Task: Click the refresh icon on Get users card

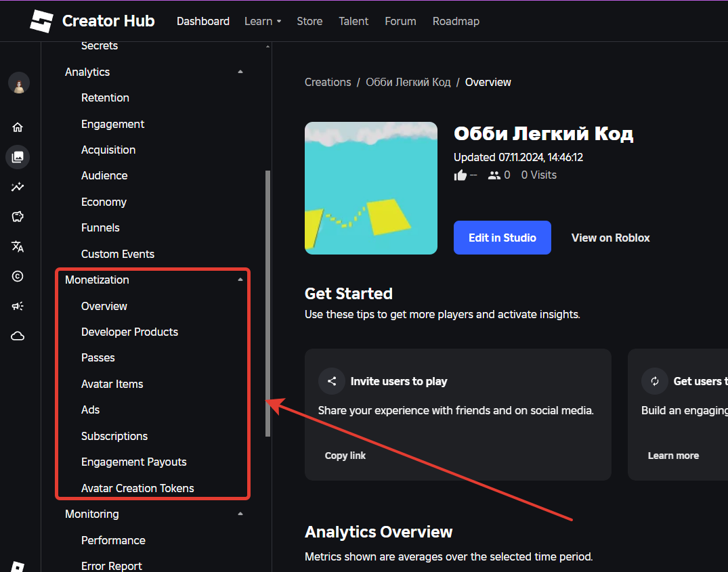Action: [x=655, y=381]
